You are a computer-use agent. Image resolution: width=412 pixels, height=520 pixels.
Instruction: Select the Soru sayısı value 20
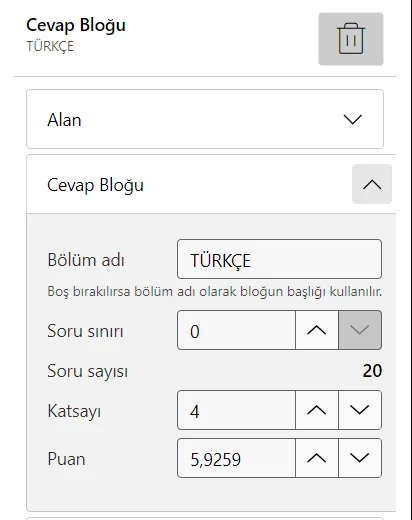point(372,371)
